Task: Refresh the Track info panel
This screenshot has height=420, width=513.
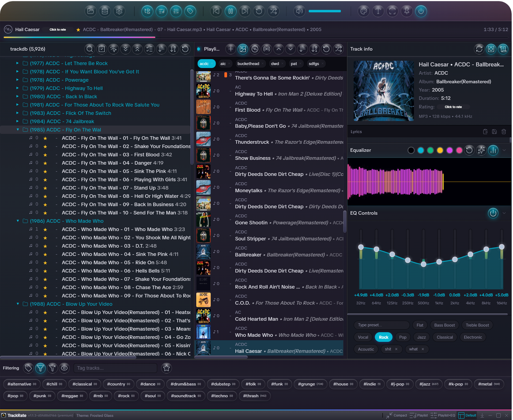Action: 479,49
